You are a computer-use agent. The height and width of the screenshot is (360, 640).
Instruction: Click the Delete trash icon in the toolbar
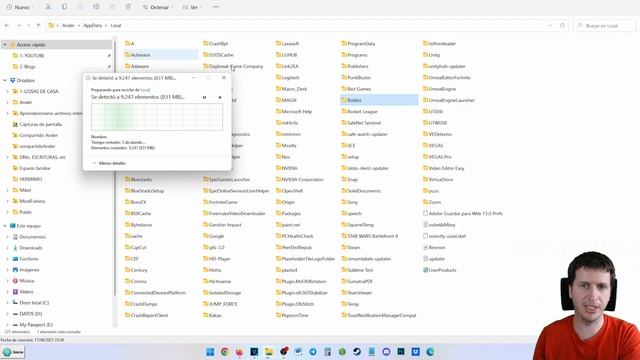(x=128, y=7)
